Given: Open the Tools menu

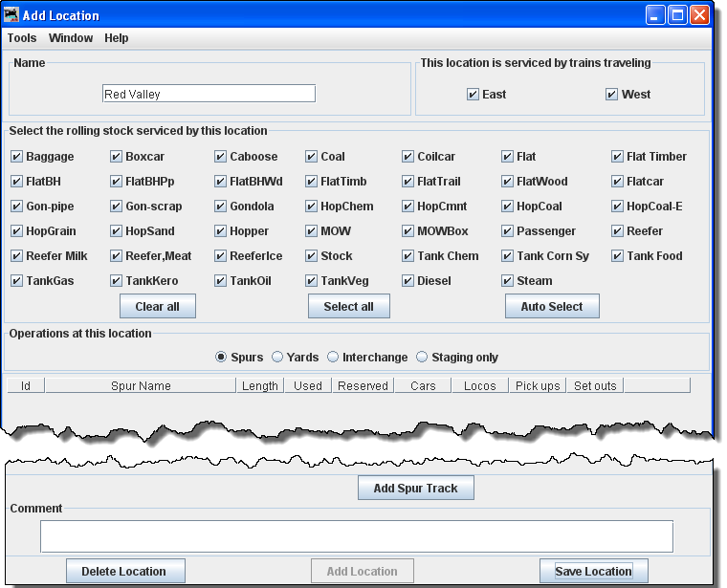Looking at the screenshot, I should (x=22, y=38).
